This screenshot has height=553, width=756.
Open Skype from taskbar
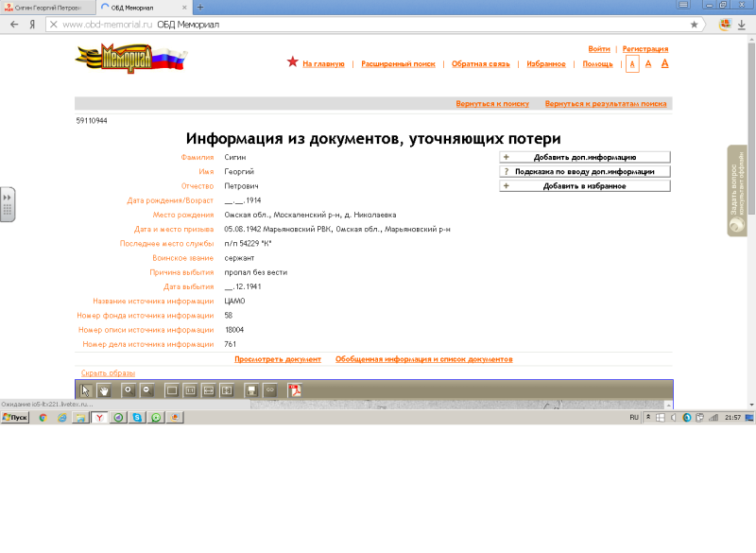pos(137,418)
